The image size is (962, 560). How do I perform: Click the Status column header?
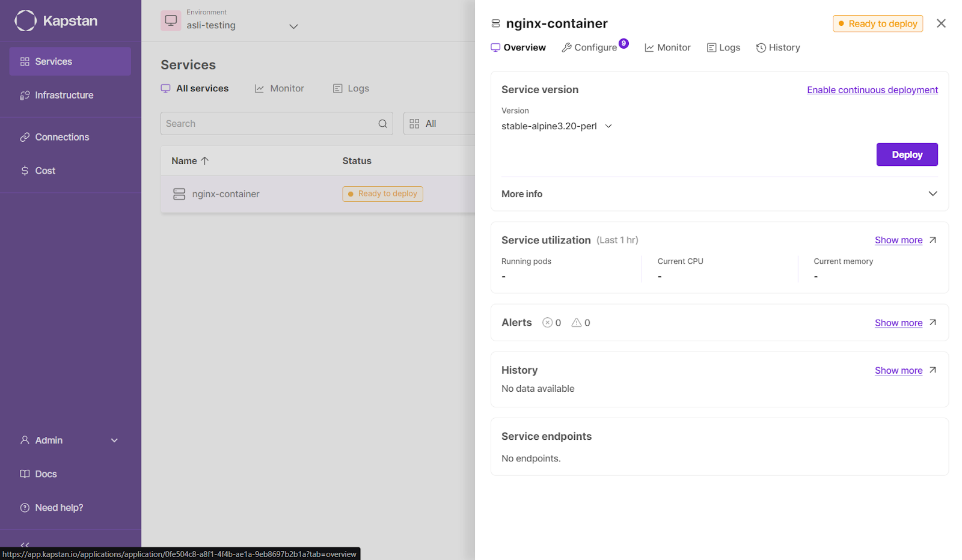point(357,161)
